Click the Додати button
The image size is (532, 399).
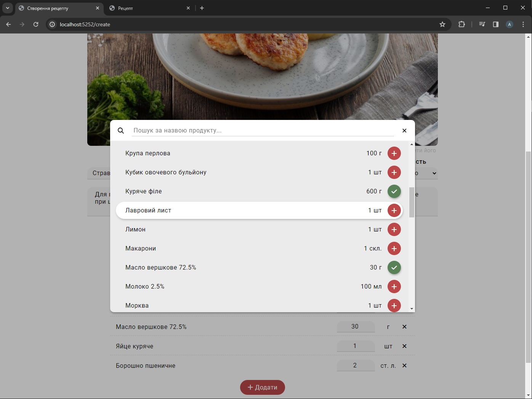click(x=263, y=387)
